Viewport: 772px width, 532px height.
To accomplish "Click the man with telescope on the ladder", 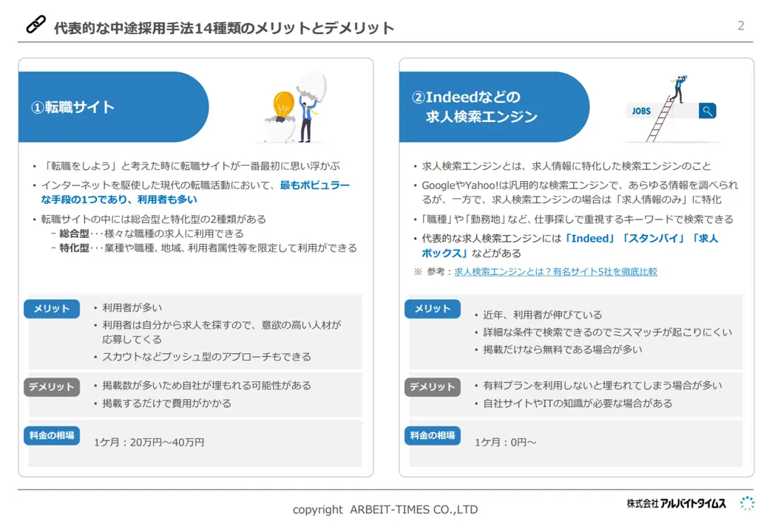I will 676,88.
